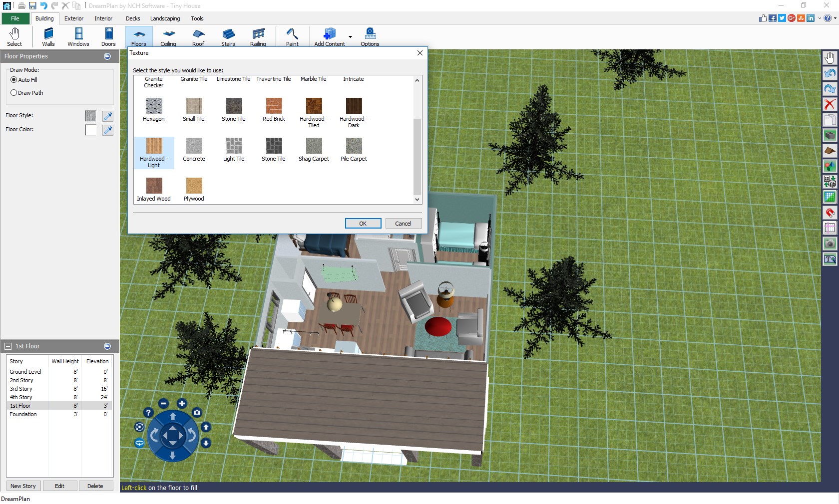This screenshot has width=839, height=504.
Task: Open the Roof tool
Action: point(198,36)
